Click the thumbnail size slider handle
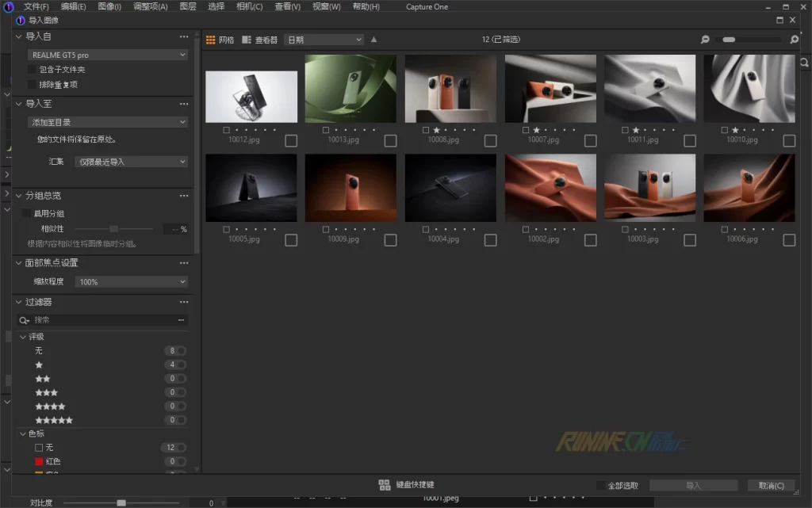 click(x=728, y=40)
